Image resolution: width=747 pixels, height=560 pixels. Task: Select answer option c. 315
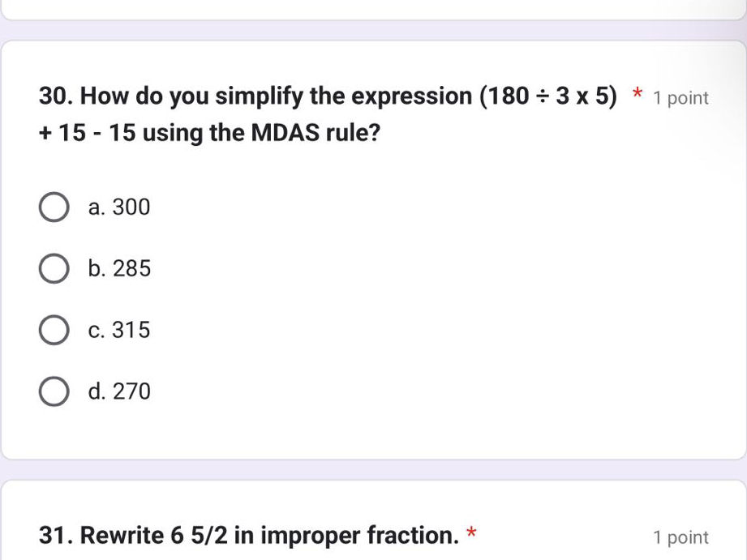(x=54, y=330)
